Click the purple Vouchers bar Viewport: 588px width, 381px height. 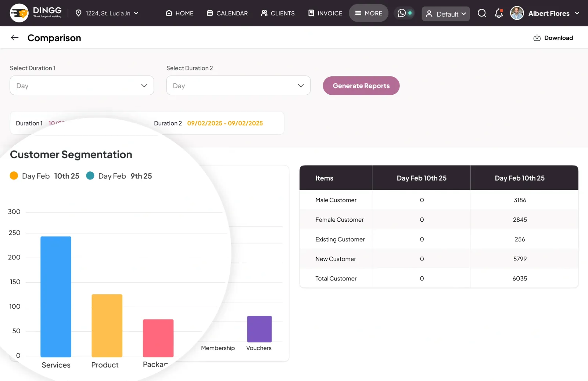coord(259,329)
